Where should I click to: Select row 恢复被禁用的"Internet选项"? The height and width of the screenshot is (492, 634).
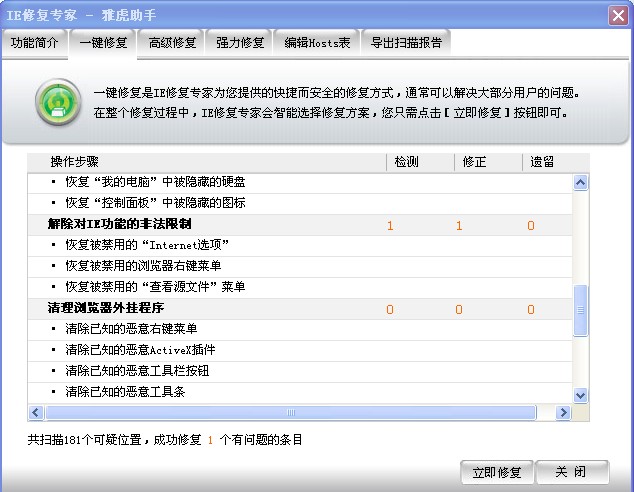[x=300, y=246]
